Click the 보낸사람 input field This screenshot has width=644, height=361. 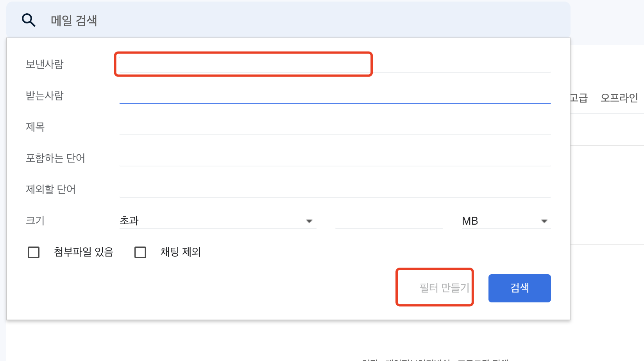[x=335, y=64]
